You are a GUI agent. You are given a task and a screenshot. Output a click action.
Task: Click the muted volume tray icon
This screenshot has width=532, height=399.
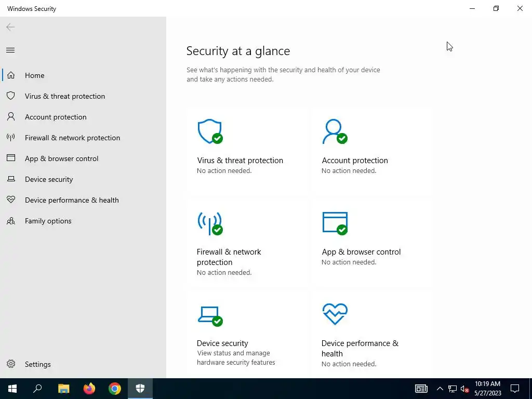click(465, 389)
